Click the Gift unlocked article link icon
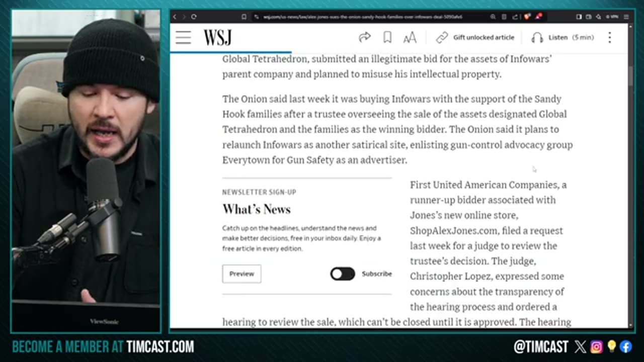 coord(442,37)
